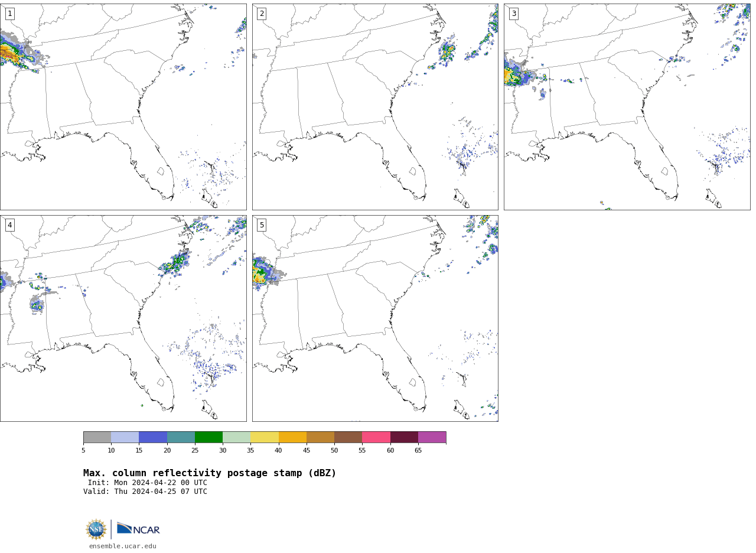Select the orange 40-45 dBZ swatch

click(292, 437)
